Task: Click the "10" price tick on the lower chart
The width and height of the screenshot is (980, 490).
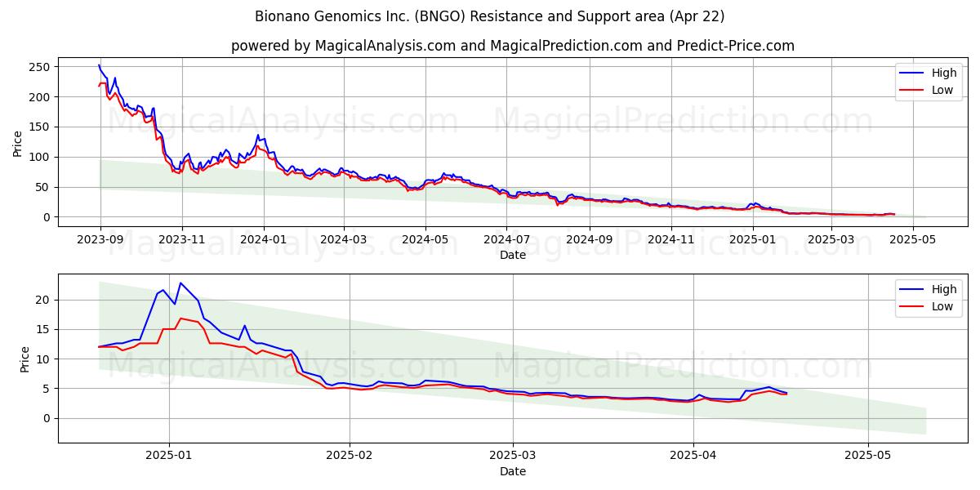Action: [x=44, y=359]
